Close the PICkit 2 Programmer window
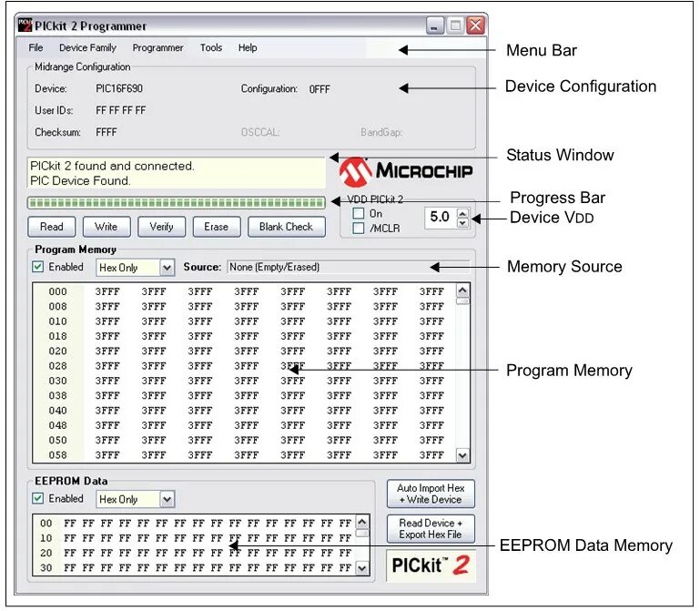The width and height of the screenshot is (700, 611). click(x=475, y=25)
